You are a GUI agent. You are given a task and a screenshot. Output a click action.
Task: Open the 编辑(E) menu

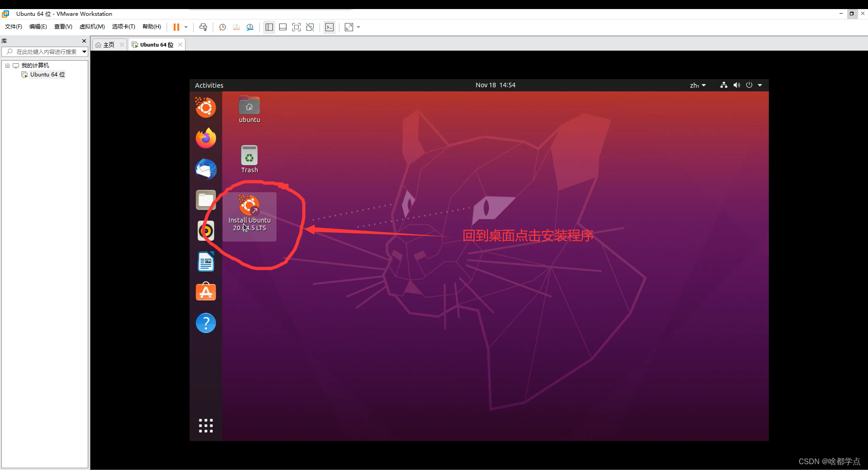[x=38, y=27]
